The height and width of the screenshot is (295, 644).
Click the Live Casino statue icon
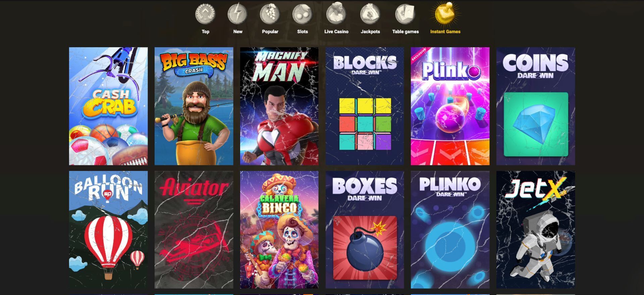pos(336,13)
